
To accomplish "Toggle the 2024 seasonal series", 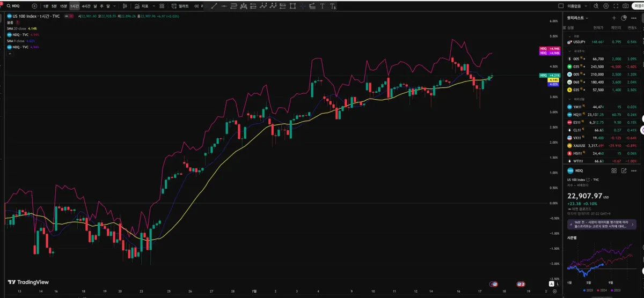I will click(602, 290).
